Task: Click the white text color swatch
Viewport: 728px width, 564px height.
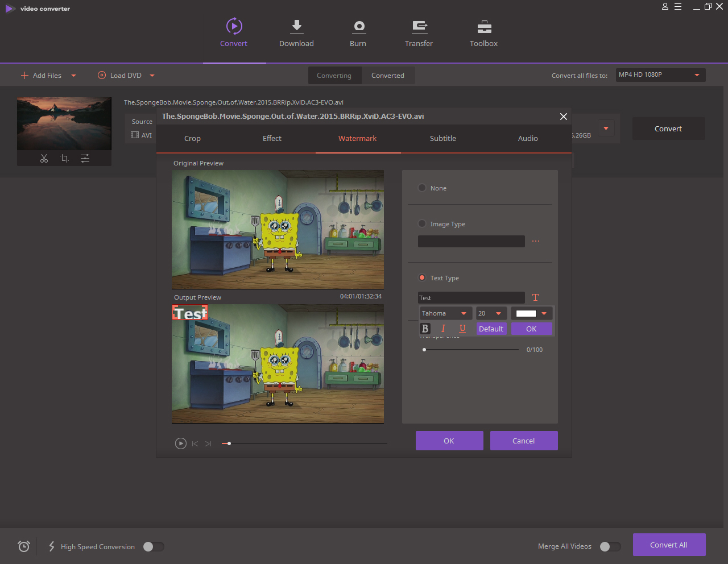Action: coord(526,313)
